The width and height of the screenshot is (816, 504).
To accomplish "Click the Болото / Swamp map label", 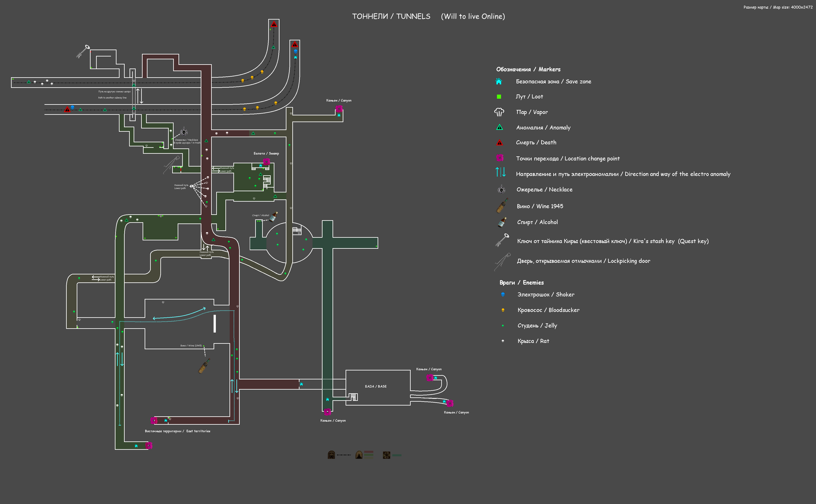I will click(266, 153).
